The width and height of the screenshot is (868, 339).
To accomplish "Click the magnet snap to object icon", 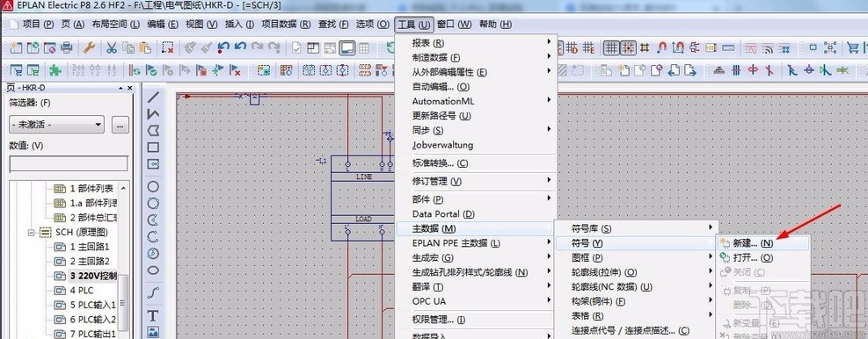I will click(661, 48).
